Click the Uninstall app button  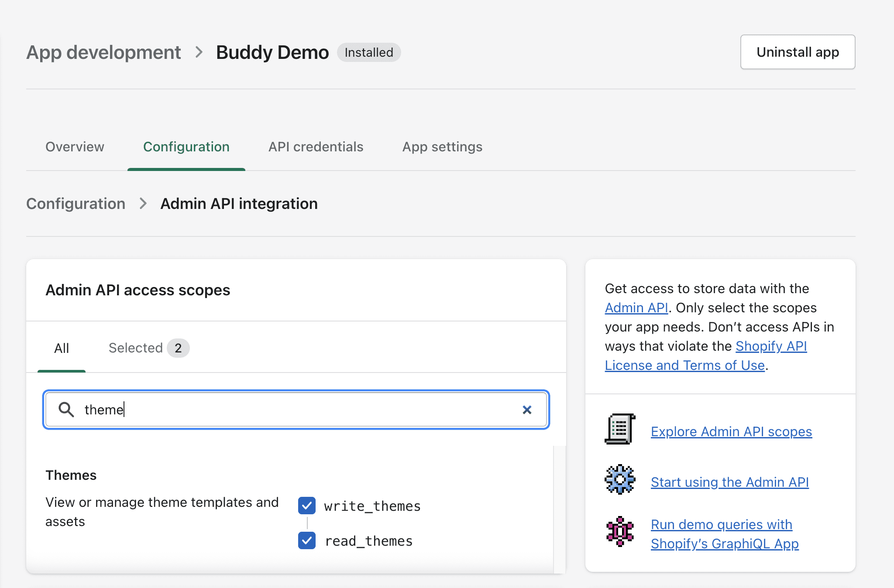click(798, 52)
